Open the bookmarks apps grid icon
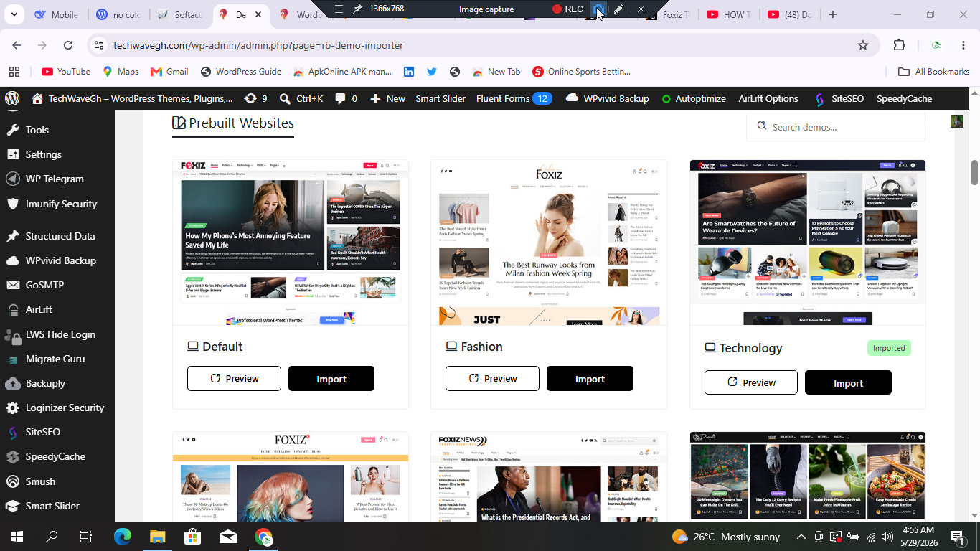This screenshot has height=551, width=980. [x=14, y=72]
